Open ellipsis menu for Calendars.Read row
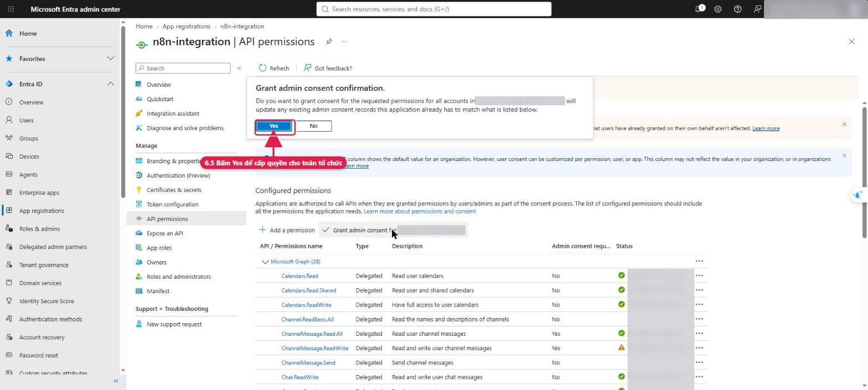This screenshot has height=390, width=868. tap(699, 275)
